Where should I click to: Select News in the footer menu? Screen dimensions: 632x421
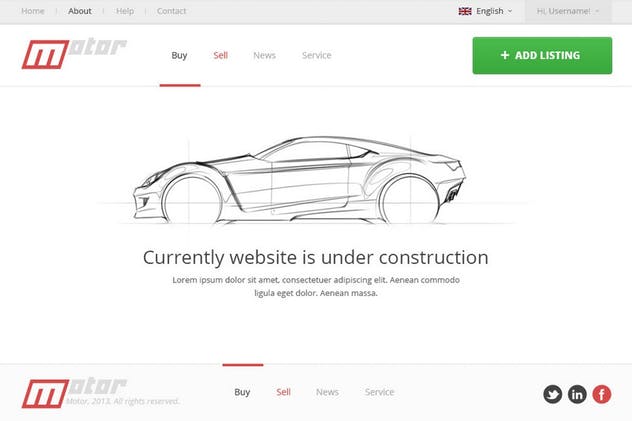pyautogui.click(x=327, y=392)
